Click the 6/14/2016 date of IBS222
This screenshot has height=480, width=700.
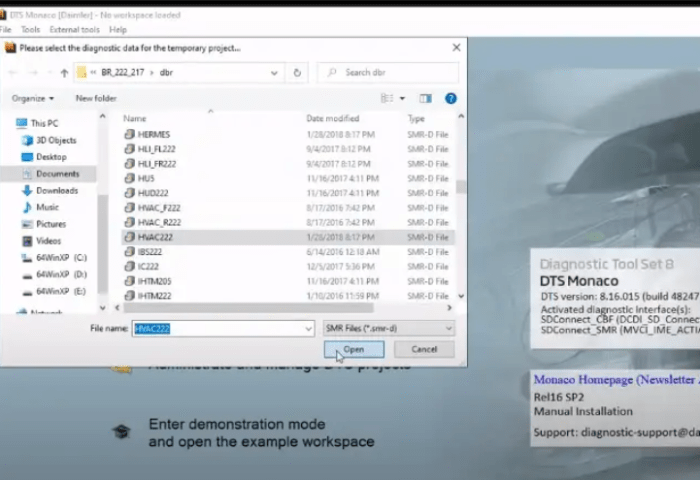342,252
